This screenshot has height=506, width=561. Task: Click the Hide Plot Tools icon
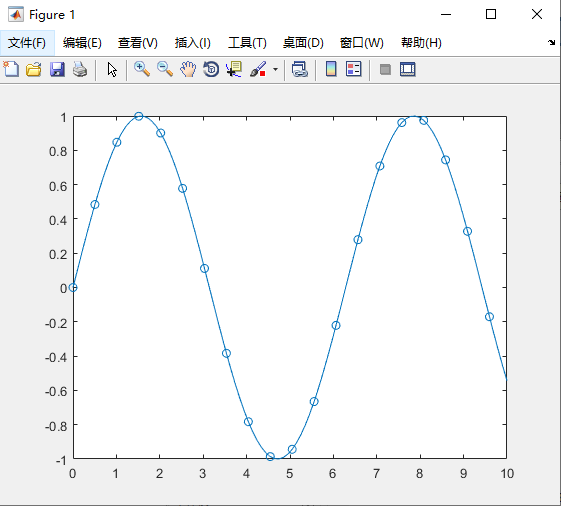point(385,69)
